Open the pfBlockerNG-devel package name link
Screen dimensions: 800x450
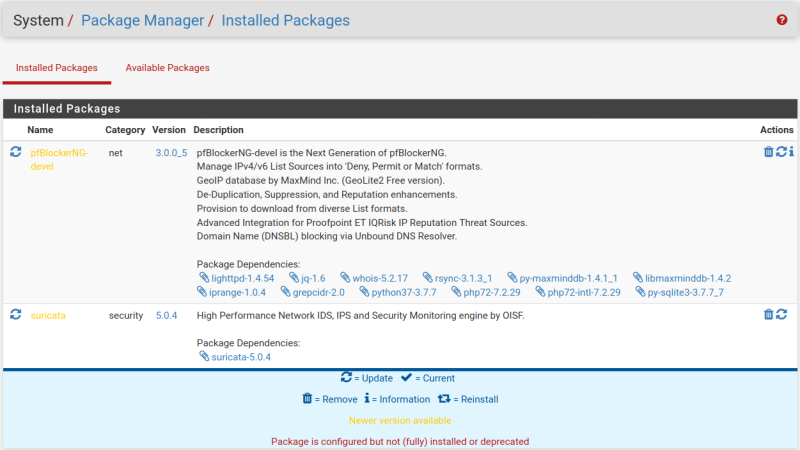click(59, 159)
